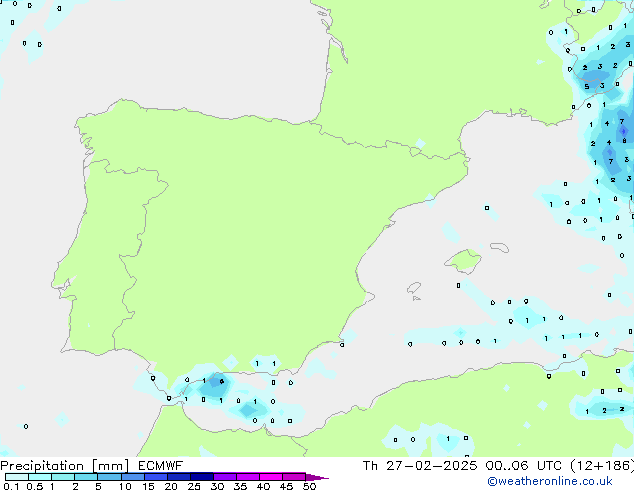Click the 40–45 mm magenta swatch
The width and height of the screenshot is (634, 490).
tap(271, 477)
